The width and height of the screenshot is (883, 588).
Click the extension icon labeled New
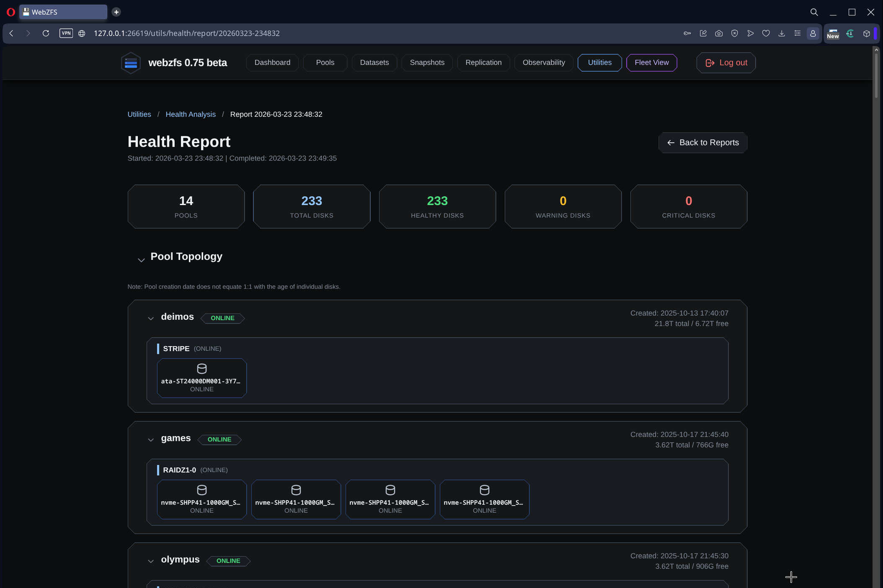click(x=833, y=34)
